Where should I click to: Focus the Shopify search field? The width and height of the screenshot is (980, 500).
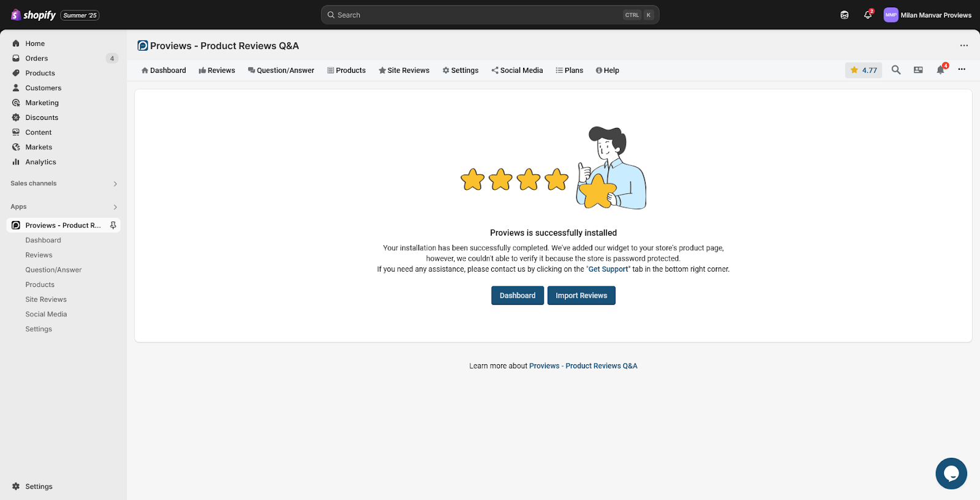[478, 15]
